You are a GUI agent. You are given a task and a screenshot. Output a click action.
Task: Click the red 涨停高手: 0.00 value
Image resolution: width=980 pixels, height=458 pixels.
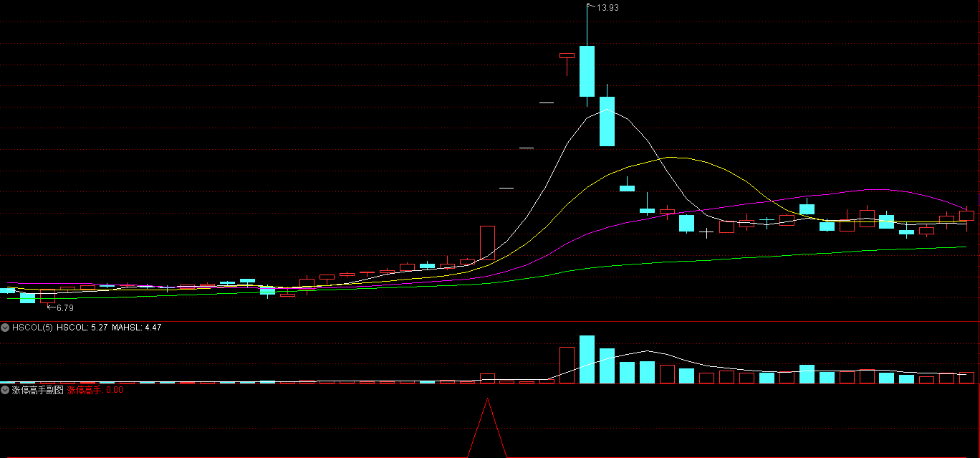(x=95, y=390)
